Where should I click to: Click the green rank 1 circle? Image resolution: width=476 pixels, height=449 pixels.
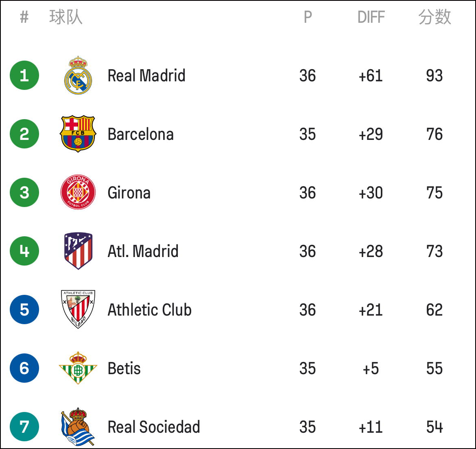24,75
